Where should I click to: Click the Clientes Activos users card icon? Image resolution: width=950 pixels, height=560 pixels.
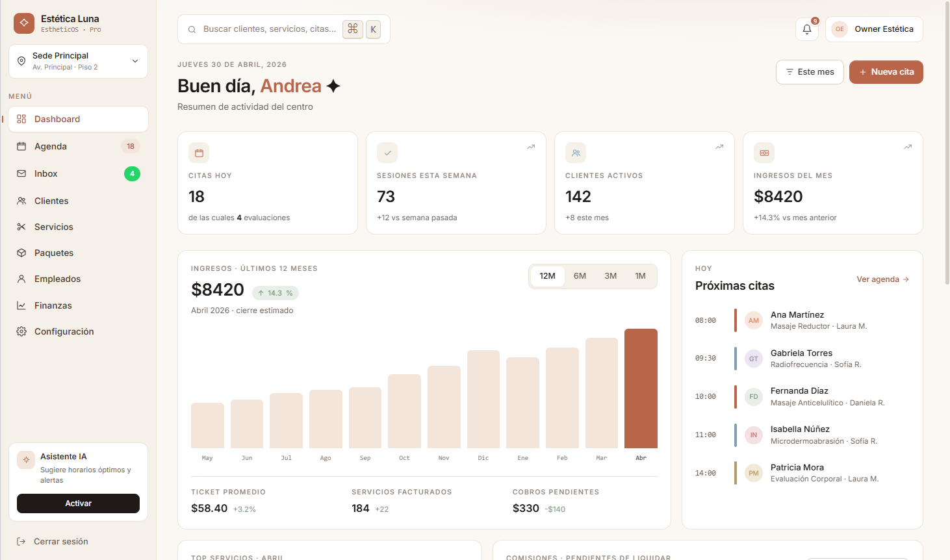[576, 153]
